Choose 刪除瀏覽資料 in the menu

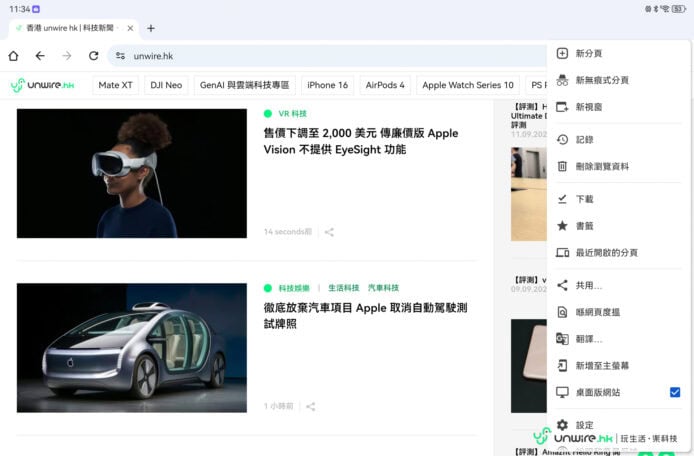[x=602, y=166]
